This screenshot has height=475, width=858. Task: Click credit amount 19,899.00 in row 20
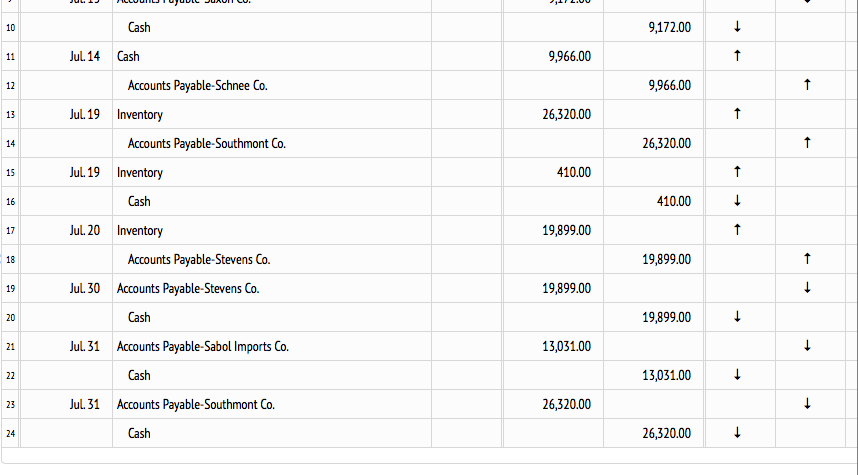[x=666, y=317]
